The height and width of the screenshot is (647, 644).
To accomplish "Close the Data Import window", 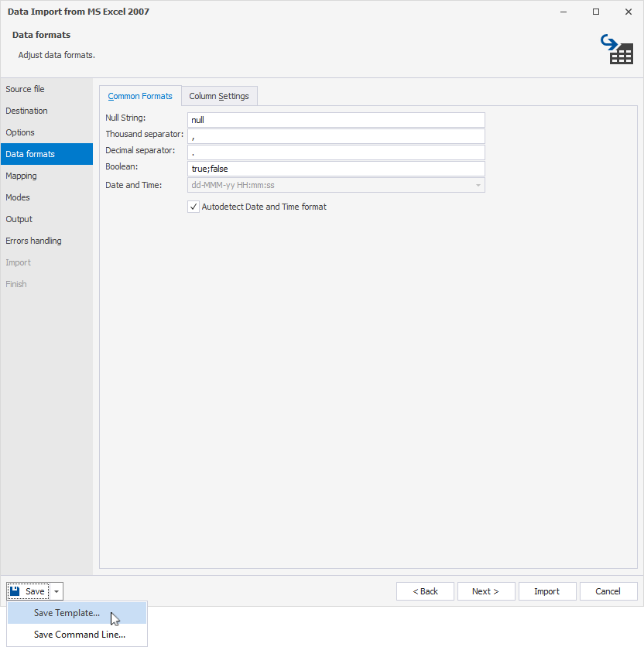I will 629,12.
